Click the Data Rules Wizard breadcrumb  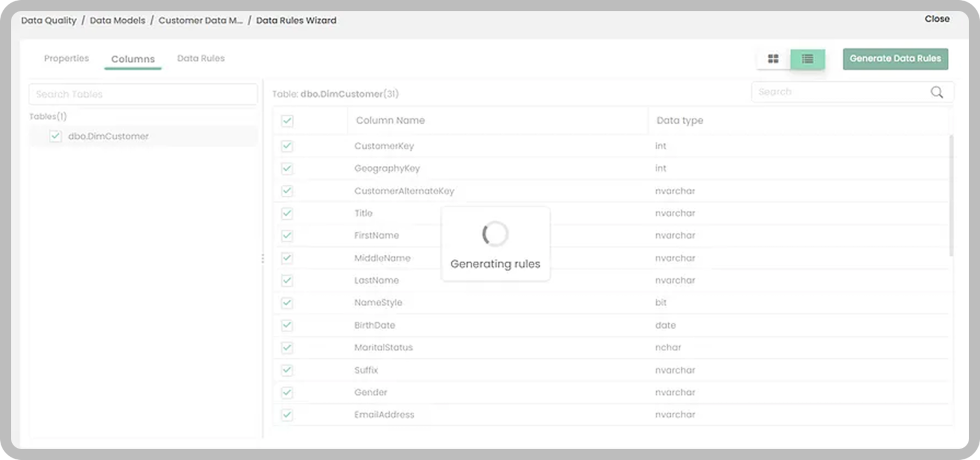tap(296, 20)
